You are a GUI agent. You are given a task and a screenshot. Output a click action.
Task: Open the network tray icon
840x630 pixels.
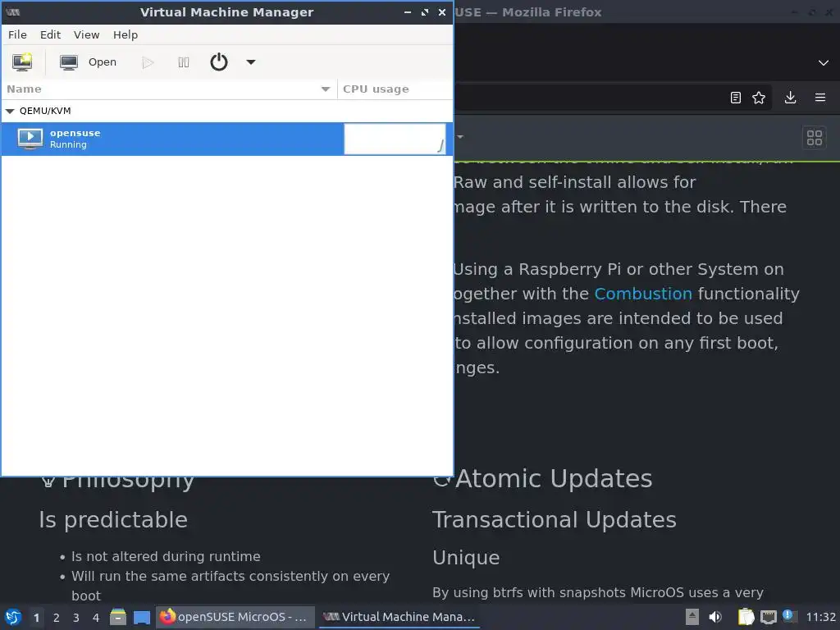(768, 617)
